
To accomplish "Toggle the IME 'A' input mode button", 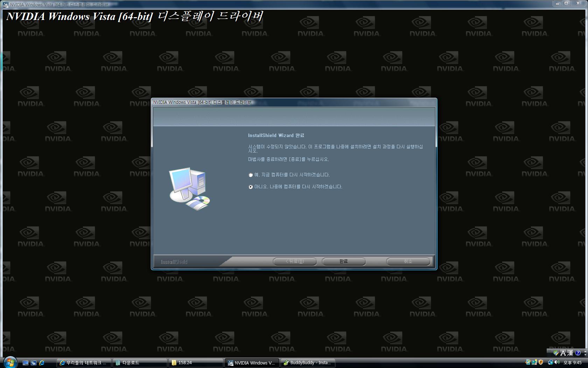I will 563,353.
